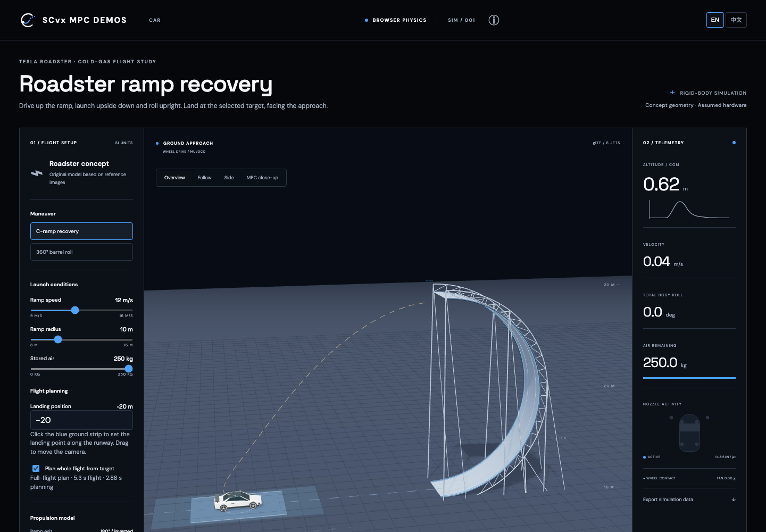
Task: Click the Stored air slider handle
Action: click(129, 369)
